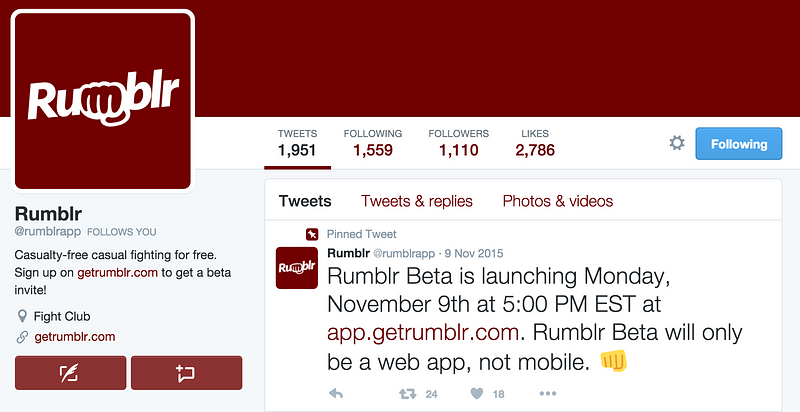The width and height of the screenshot is (800, 412).
Task: Click the link chain icon beside getrumblr.com
Action: point(22,337)
